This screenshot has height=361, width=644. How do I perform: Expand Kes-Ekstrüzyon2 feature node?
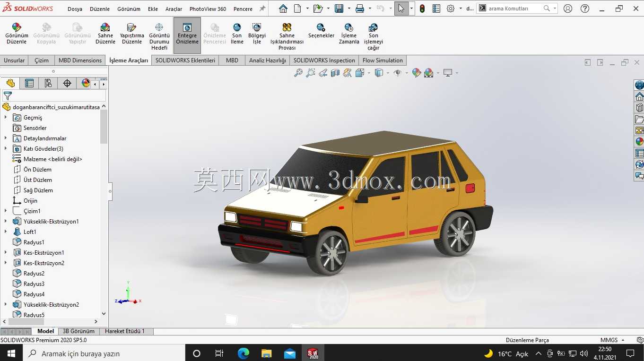point(6,263)
